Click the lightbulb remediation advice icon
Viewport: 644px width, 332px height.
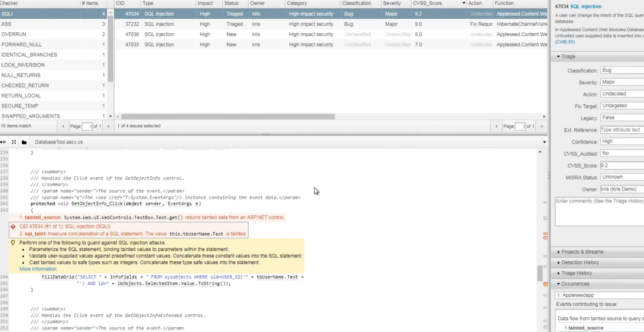13,243
